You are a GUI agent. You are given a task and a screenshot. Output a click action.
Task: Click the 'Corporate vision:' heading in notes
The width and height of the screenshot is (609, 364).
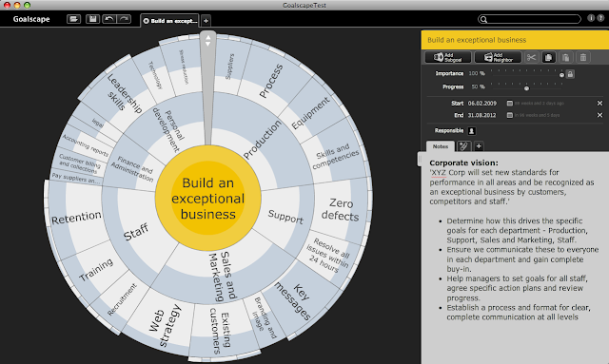[x=463, y=163]
